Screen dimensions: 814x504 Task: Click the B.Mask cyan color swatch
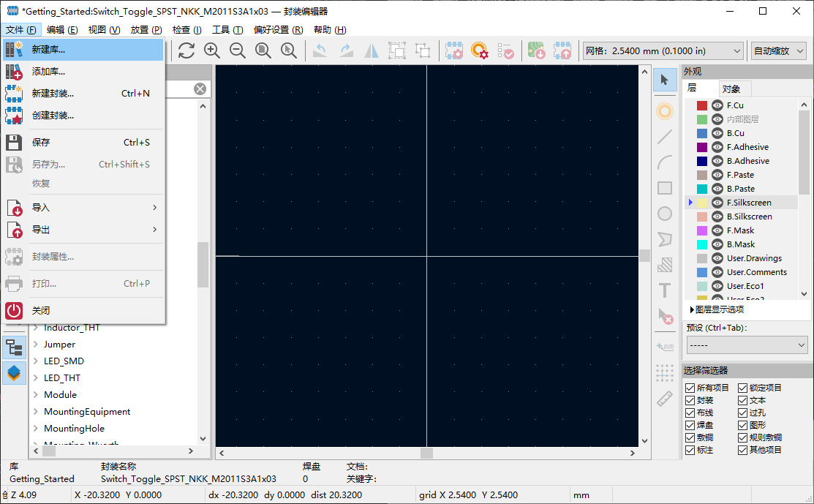point(702,244)
